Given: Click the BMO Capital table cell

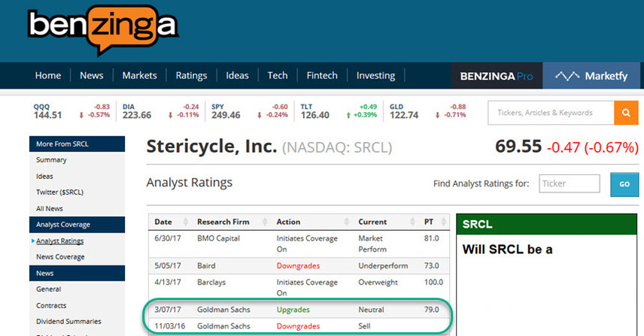Looking at the screenshot, I should tap(218, 238).
